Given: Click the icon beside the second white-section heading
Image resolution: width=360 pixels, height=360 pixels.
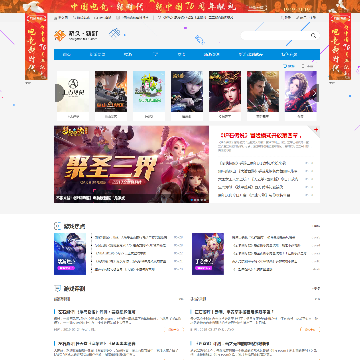Looking at the screenshot, I should pyautogui.click(x=58, y=288).
